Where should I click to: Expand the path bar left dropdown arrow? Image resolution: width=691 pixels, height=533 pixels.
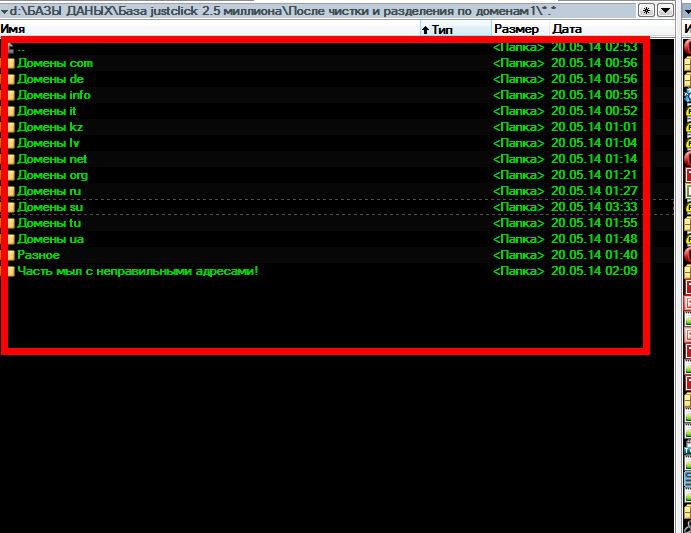[x=4, y=11]
